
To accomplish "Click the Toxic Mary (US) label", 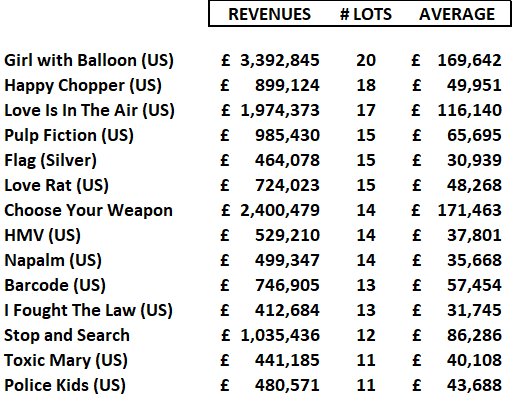I will click(66, 361).
